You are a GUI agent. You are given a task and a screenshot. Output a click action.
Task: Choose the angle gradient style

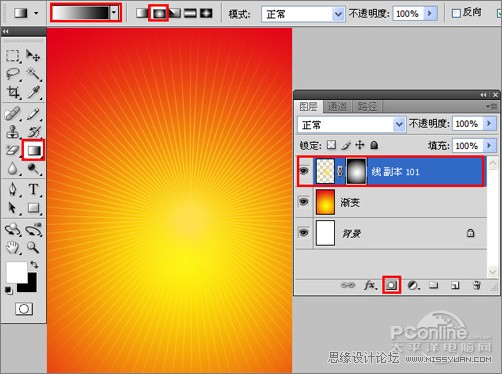(x=175, y=13)
